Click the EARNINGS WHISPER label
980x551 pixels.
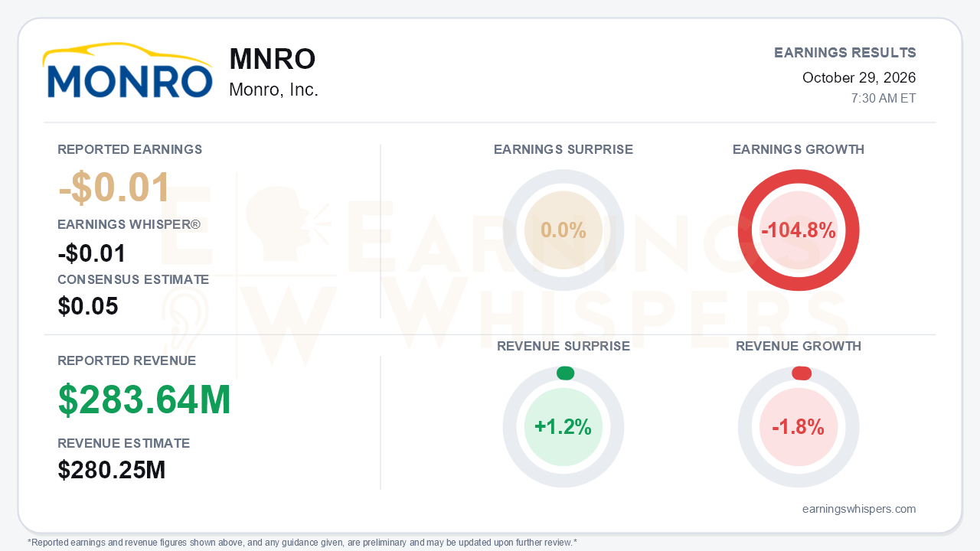click(x=129, y=225)
